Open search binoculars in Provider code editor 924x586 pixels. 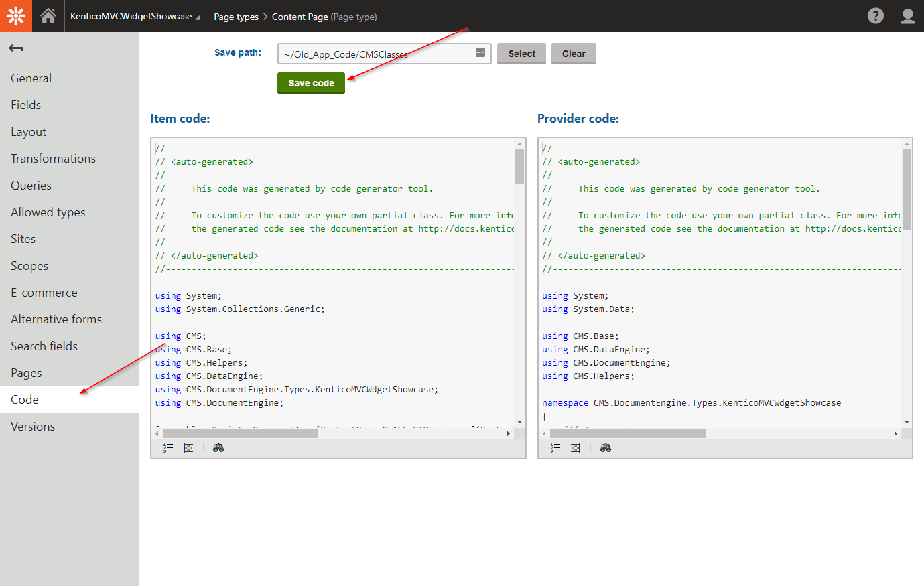[x=606, y=448]
